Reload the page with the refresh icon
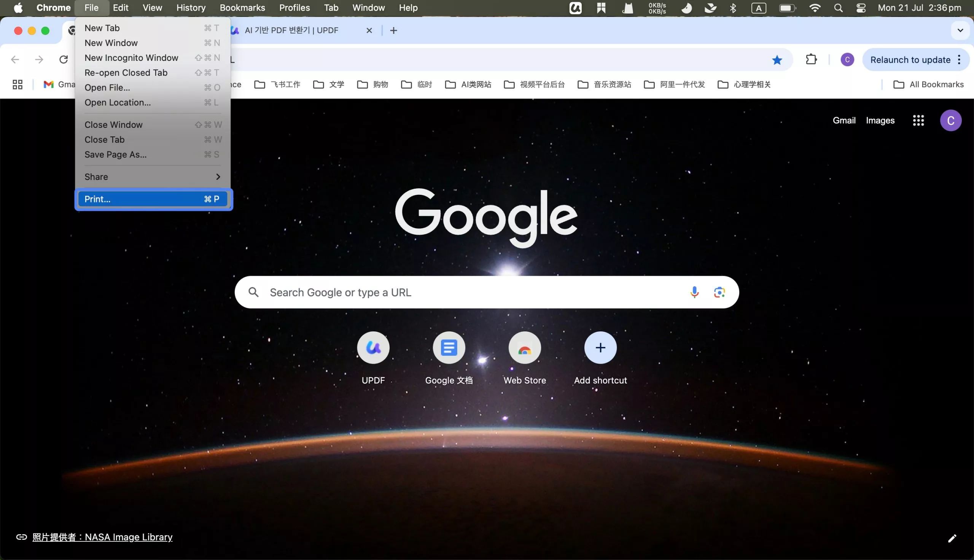 (64, 60)
